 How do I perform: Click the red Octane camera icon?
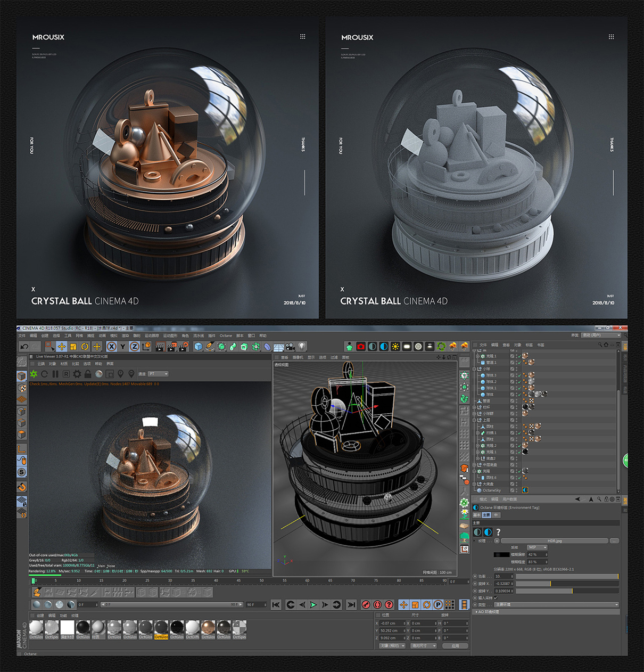pyautogui.click(x=361, y=347)
